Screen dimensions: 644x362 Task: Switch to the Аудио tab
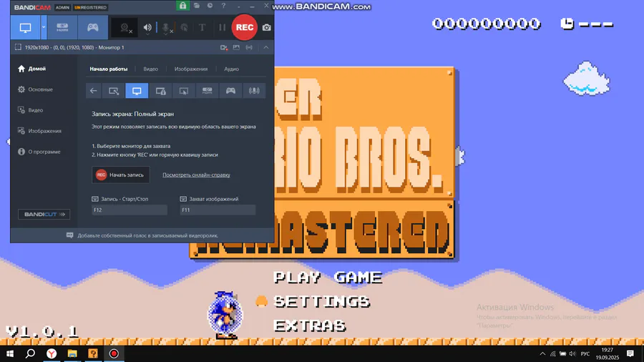click(232, 69)
